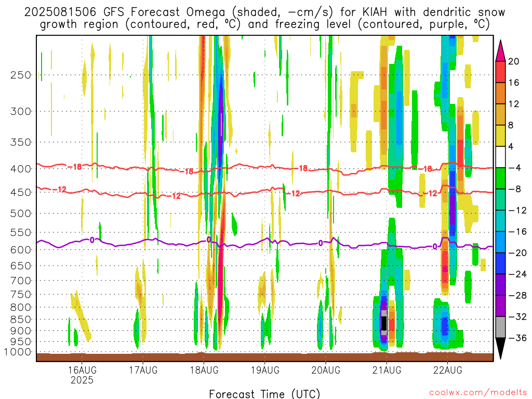The image size is (532, 399).
Task: Click the purple -24 to -28 colorbar segment
Action: point(500,285)
